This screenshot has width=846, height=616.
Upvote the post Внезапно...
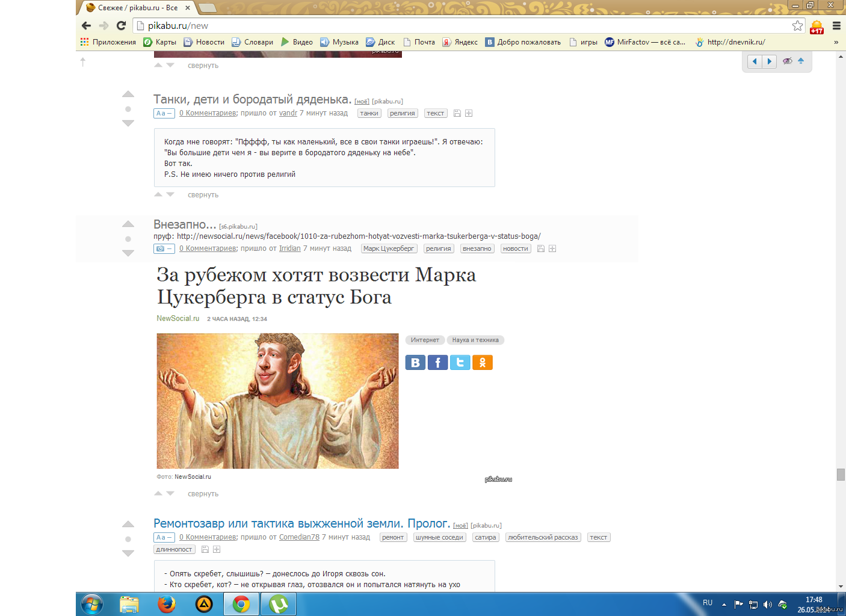coord(128,224)
